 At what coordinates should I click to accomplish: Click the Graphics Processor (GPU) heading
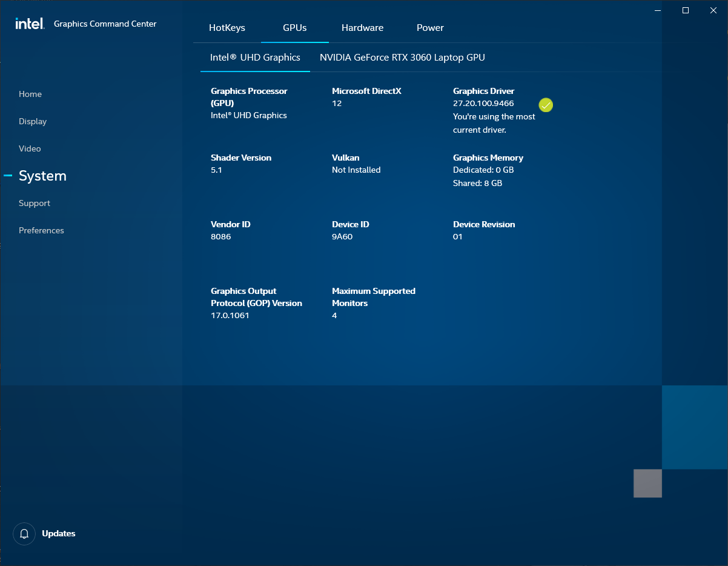pos(249,97)
